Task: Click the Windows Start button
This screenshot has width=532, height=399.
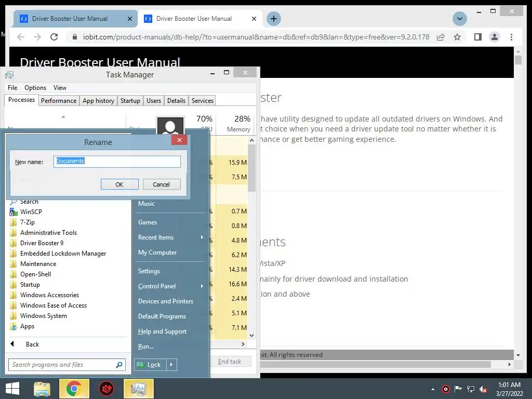Action: [x=12, y=389]
